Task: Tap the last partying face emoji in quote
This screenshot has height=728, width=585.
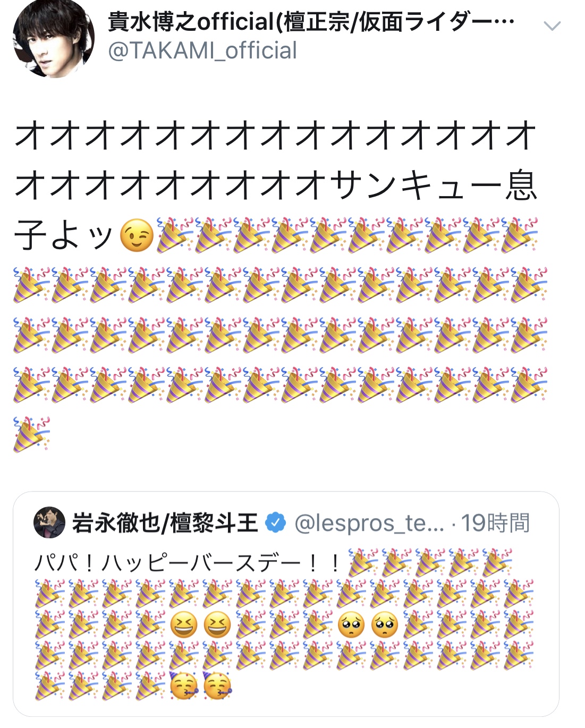Action: point(217,686)
